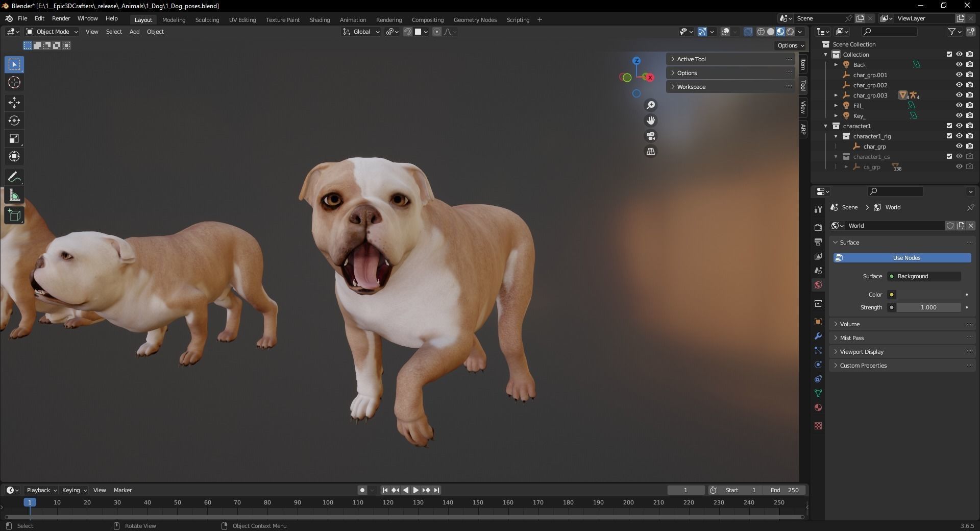980x531 pixels.
Task: Open the Object Mode dropdown
Action: 52,32
